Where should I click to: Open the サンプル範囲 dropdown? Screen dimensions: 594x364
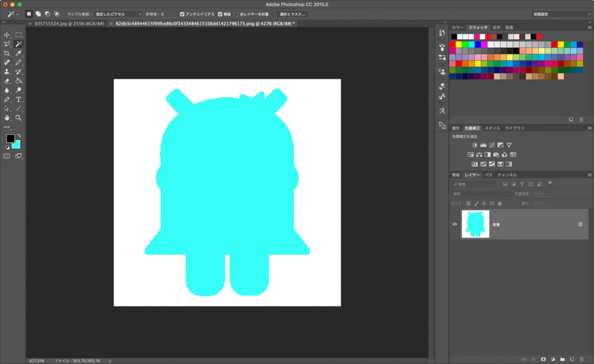[118, 14]
